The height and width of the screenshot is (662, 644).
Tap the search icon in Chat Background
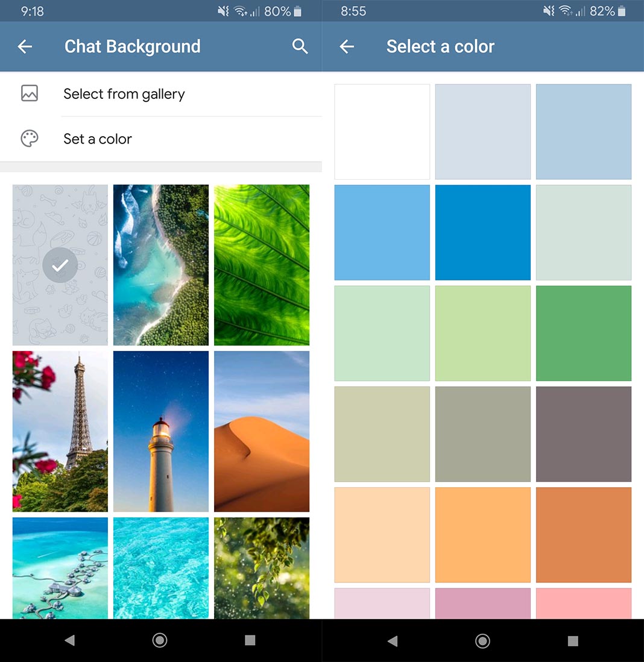(x=300, y=46)
